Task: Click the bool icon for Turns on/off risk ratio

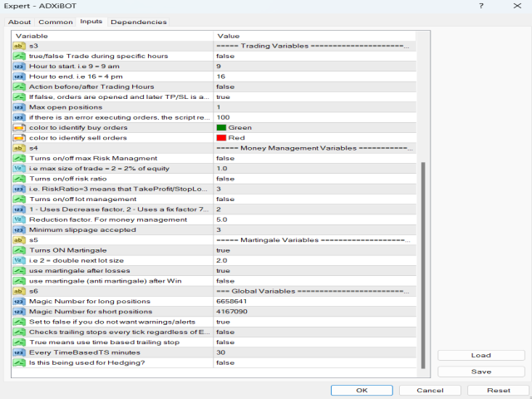Action: pos(19,179)
